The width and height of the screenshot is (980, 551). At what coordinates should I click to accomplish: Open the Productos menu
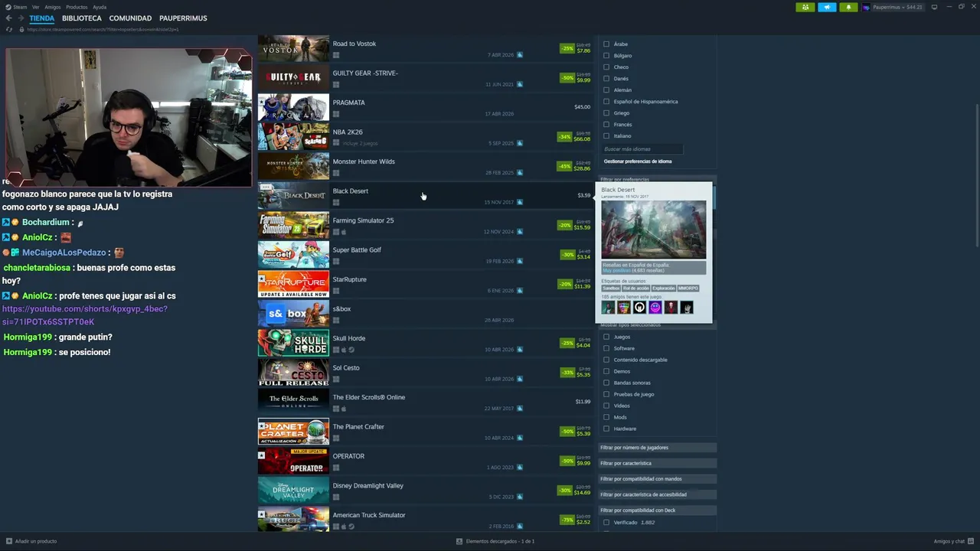click(x=77, y=7)
